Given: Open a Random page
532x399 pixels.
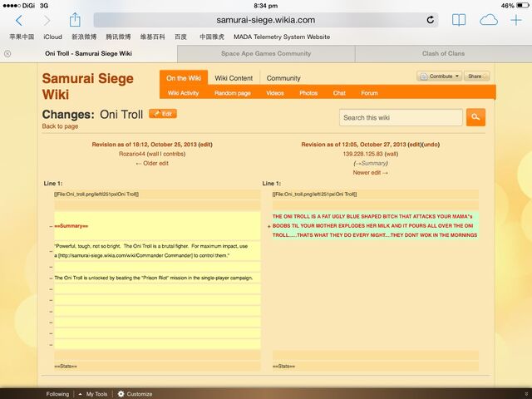Looking at the screenshot, I should [233, 93].
